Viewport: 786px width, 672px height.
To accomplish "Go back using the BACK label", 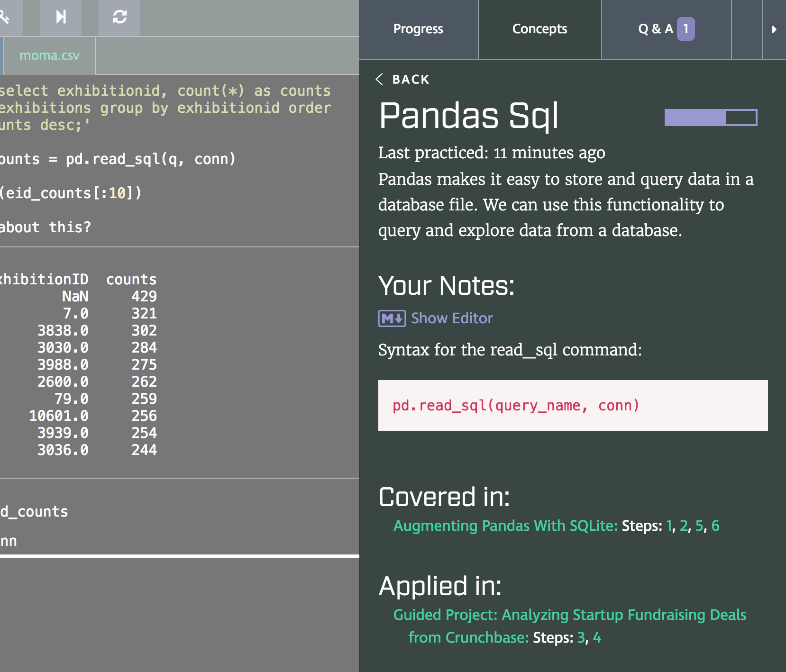I will 411,80.
